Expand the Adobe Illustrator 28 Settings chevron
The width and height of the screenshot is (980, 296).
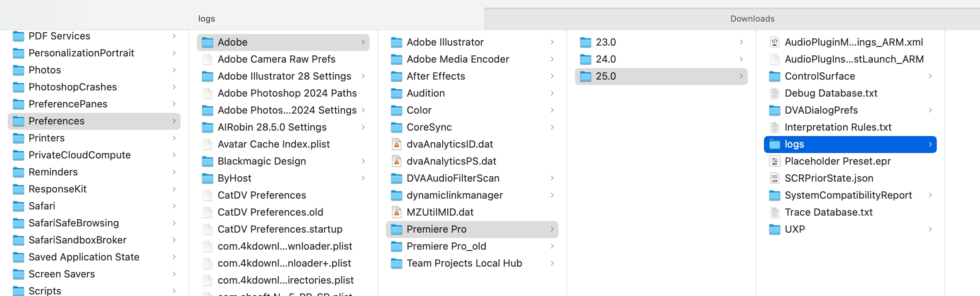point(363,76)
